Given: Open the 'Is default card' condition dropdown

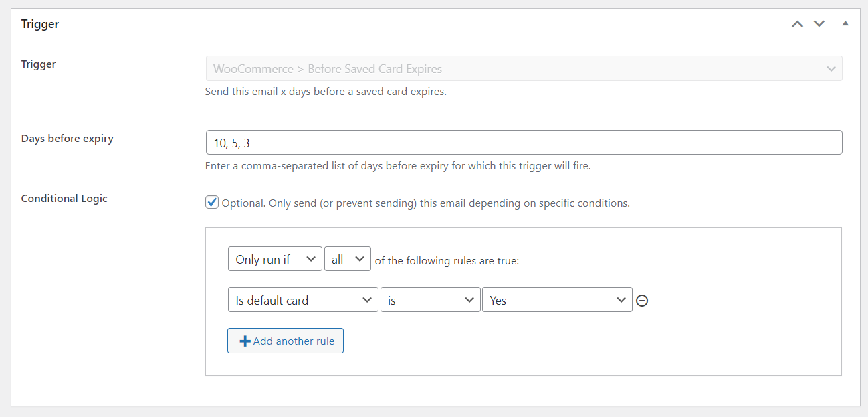Looking at the screenshot, I should click(x=303, y=300).
